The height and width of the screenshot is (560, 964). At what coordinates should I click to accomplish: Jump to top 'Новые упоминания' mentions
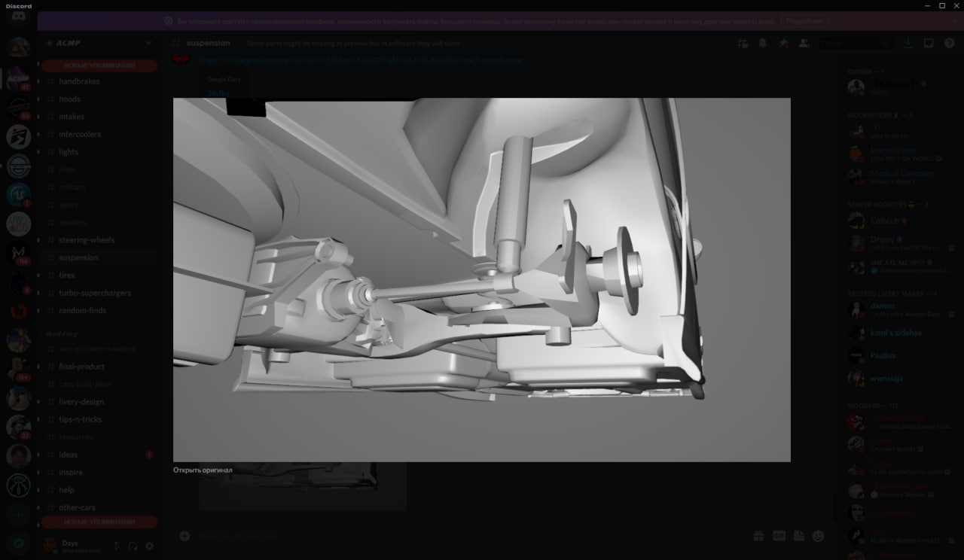(99, 65)
